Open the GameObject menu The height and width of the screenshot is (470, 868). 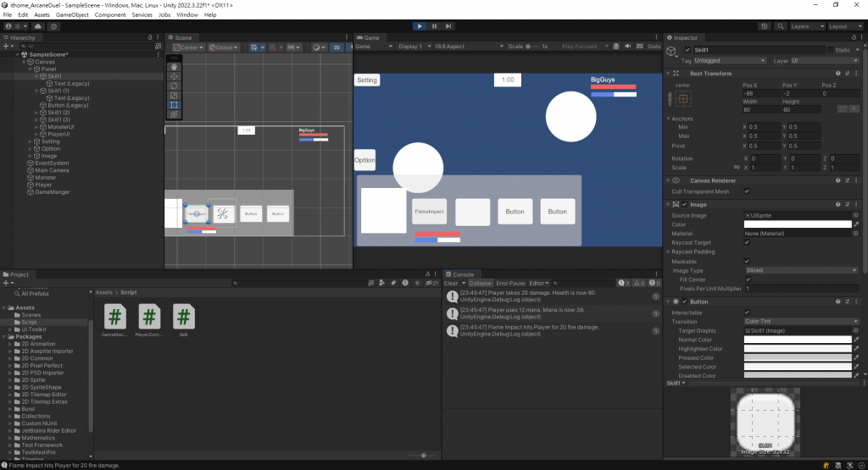point(72,15)
